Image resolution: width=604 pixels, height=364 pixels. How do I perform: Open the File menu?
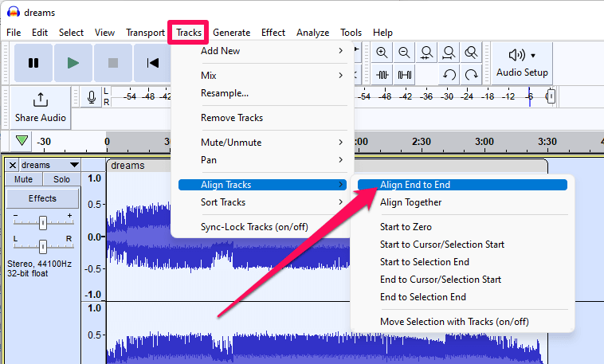[14, 33]
